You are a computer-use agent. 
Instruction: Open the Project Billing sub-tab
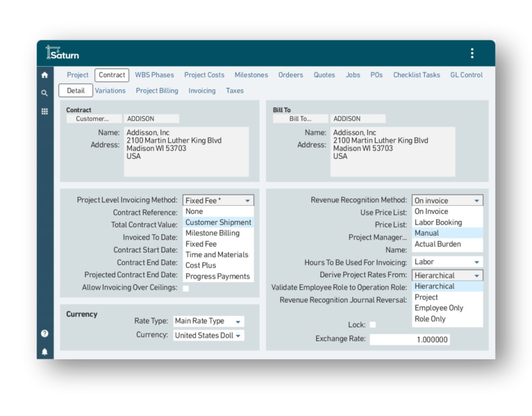(x=157, y=91)
